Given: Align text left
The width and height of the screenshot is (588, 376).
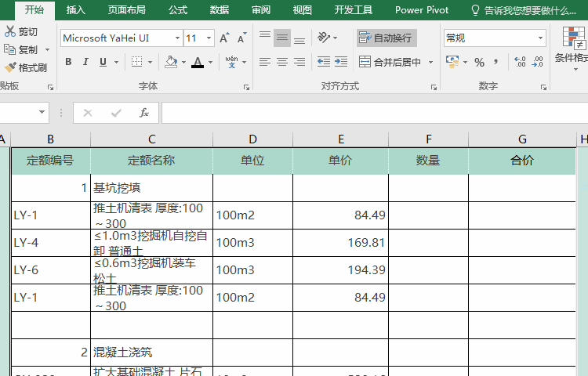Looking at the screenshot, I should pyautogui.click(x=265, y=62).
